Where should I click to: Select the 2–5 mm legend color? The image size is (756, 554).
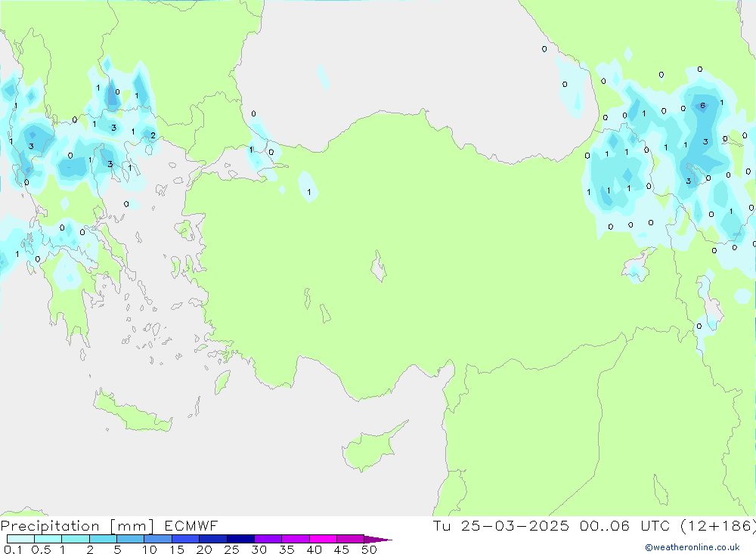click(x=103, y=539)
